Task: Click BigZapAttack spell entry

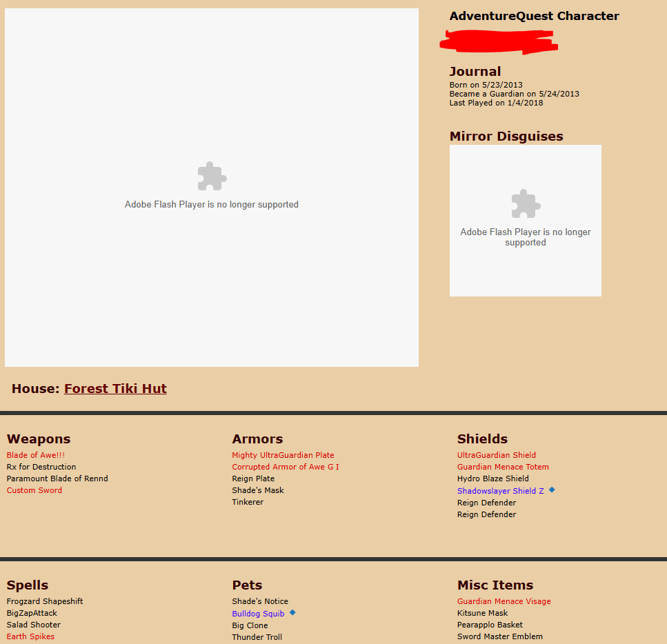Action: click(32, 613)
